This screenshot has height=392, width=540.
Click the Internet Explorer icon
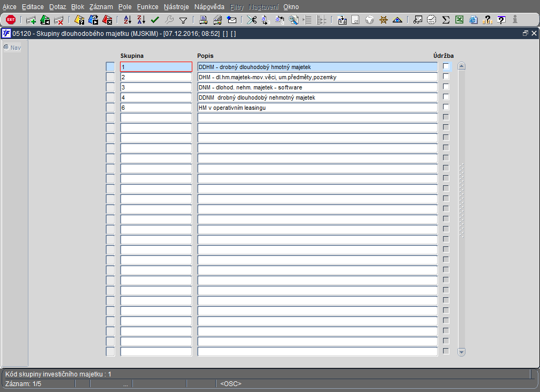pos(473,20)
